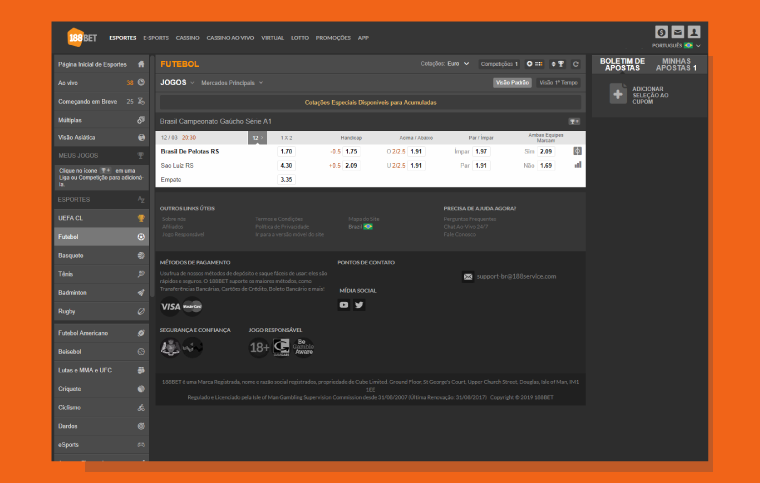Switch to Visão Padrão view

click(x=512, y=83)
